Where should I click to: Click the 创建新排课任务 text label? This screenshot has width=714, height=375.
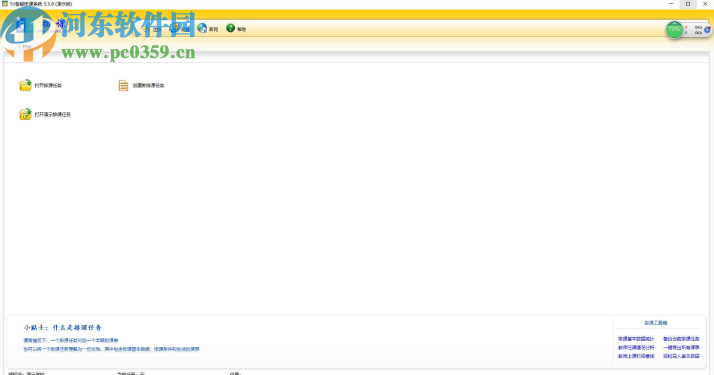(148, 86)
